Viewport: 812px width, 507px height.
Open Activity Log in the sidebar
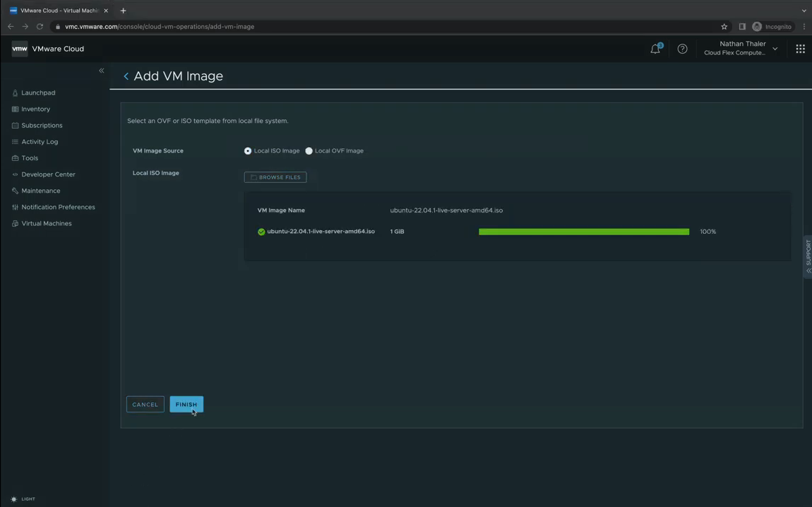click(x=40, y=141)
